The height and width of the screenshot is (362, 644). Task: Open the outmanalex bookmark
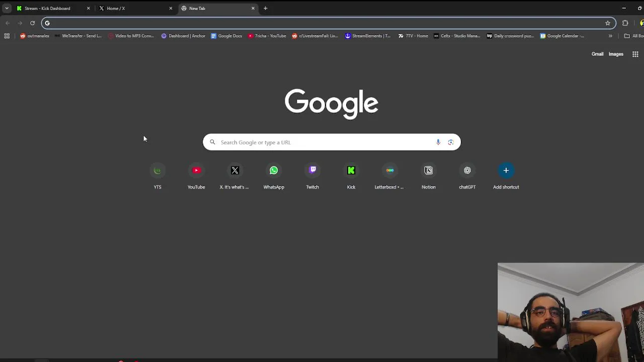[35, 36]
